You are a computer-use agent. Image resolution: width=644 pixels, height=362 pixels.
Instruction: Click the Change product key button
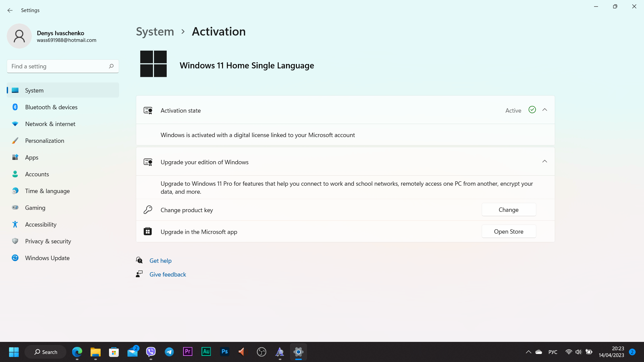pos(508,209)
